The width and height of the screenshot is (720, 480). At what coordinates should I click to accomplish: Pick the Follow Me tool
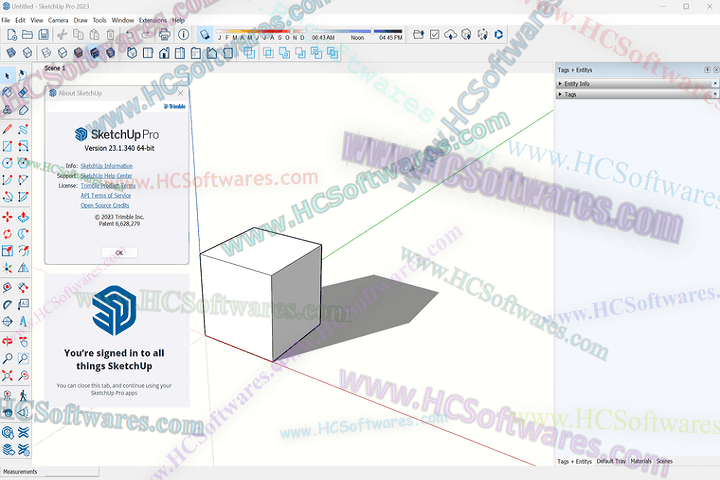click(x=23, y=234)
